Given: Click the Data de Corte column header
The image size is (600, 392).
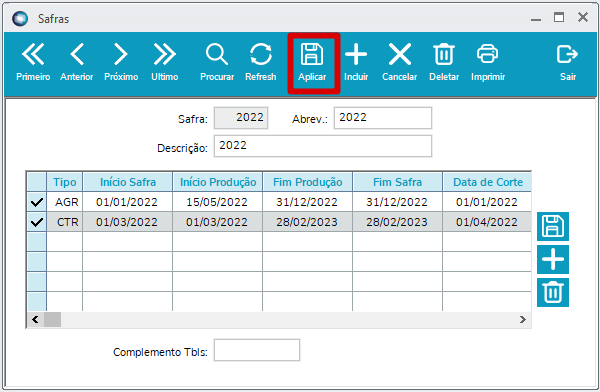Looking at the screenshot, I should 487,182.
